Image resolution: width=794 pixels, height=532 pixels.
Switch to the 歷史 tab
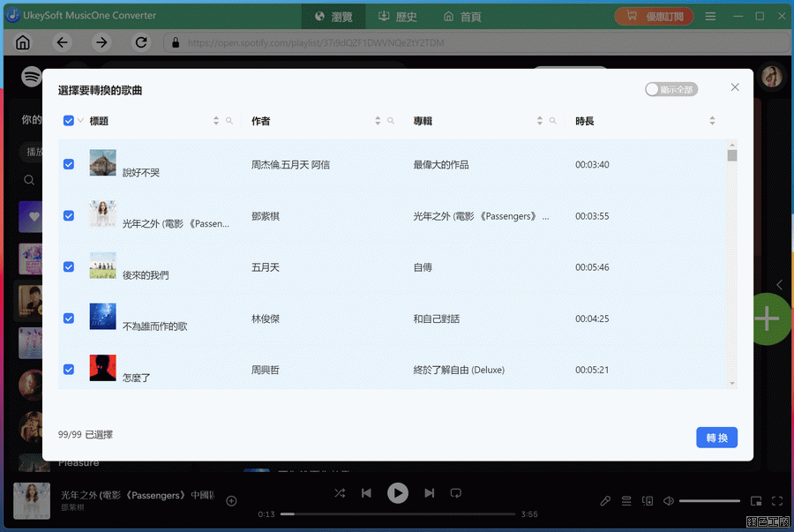[x=397, y=16]
